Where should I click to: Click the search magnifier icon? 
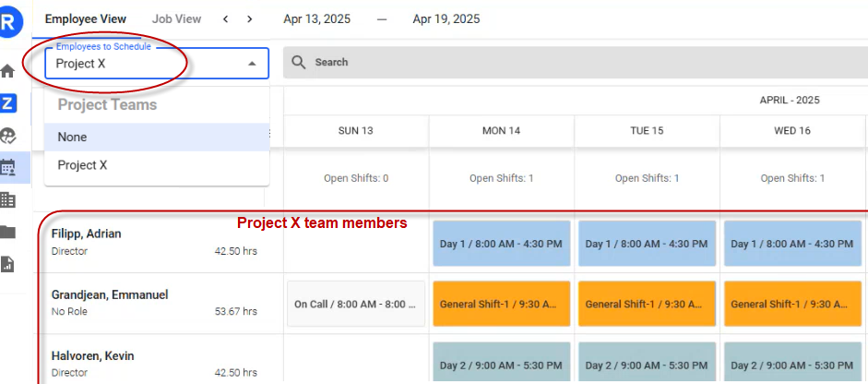point(299,62)
